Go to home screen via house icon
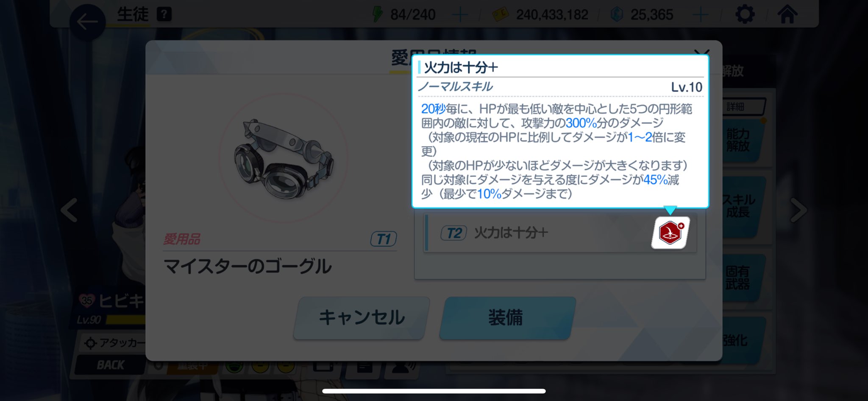Viewport: 868px width, 401px height. 787,14
